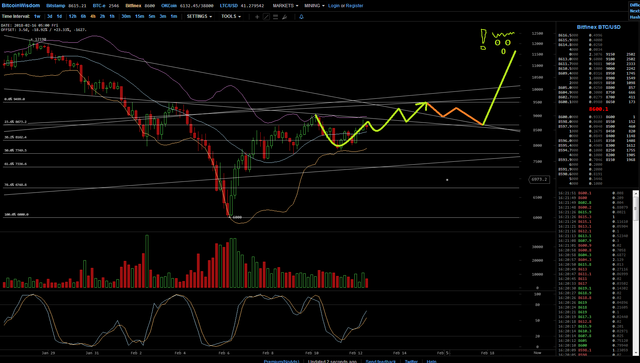This screenshot has width=640, height=363.
Task: Click the Premium(NoAds) footer link
Action: tap(281, 361)
